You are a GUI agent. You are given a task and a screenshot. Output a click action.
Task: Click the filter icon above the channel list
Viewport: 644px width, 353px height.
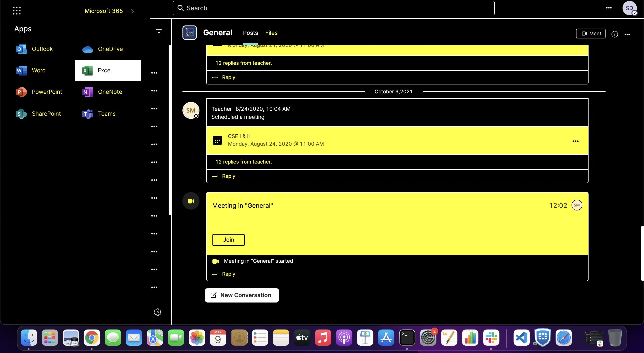(159, 31)
